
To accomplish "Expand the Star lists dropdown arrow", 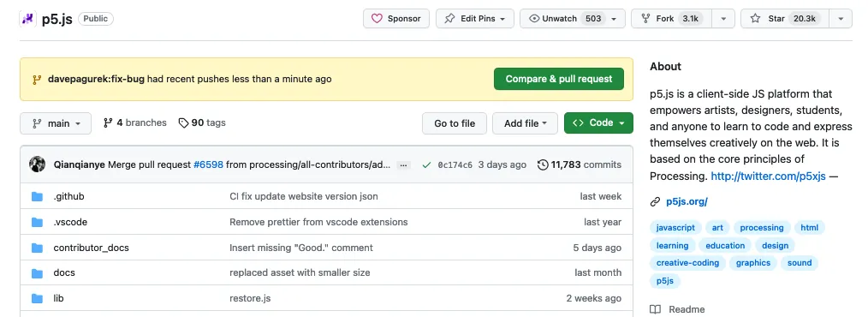I will click(841, 18).
